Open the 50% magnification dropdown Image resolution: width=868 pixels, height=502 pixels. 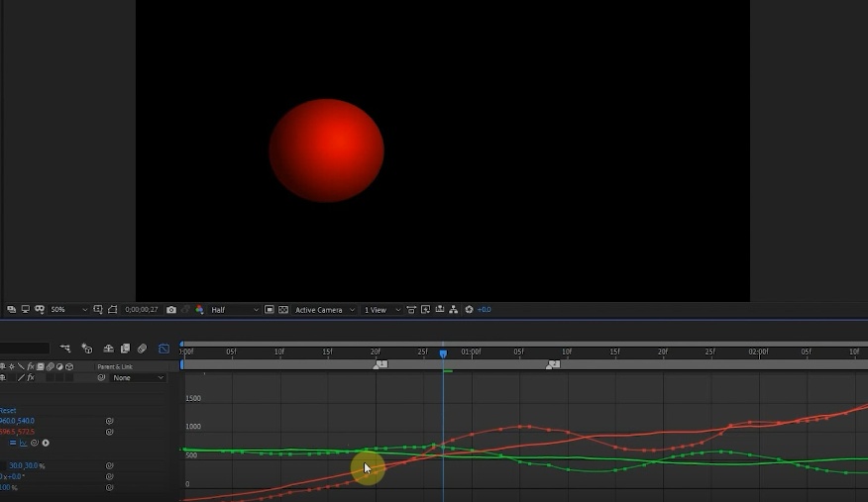tap(68, 310)
